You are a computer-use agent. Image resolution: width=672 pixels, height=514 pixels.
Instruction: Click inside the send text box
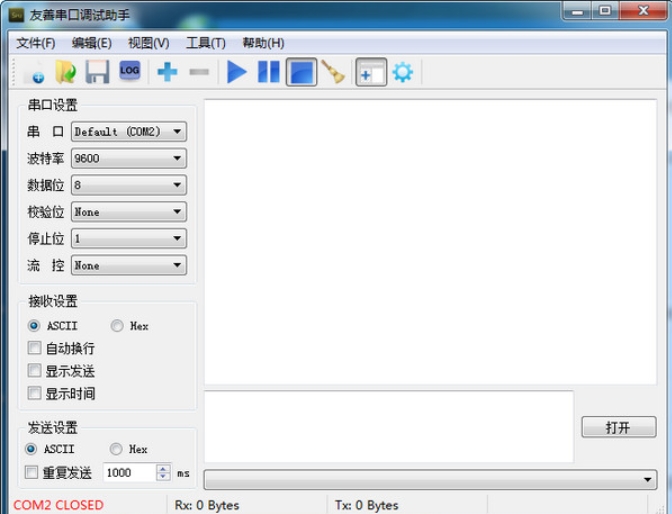coord(389,427)
